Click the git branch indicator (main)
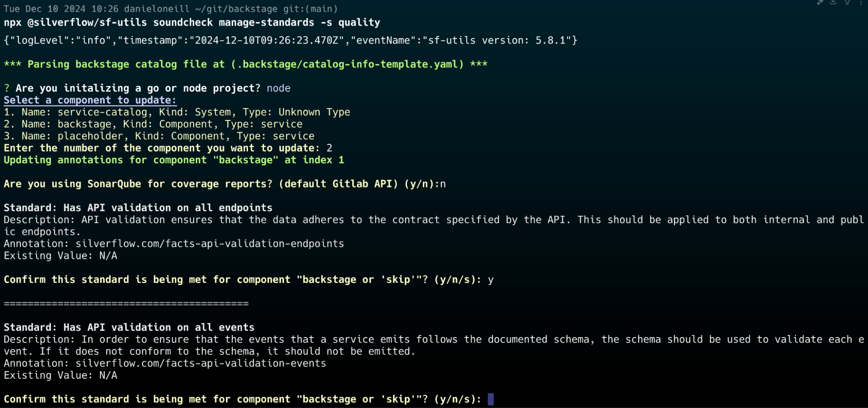 coord(311,9)
